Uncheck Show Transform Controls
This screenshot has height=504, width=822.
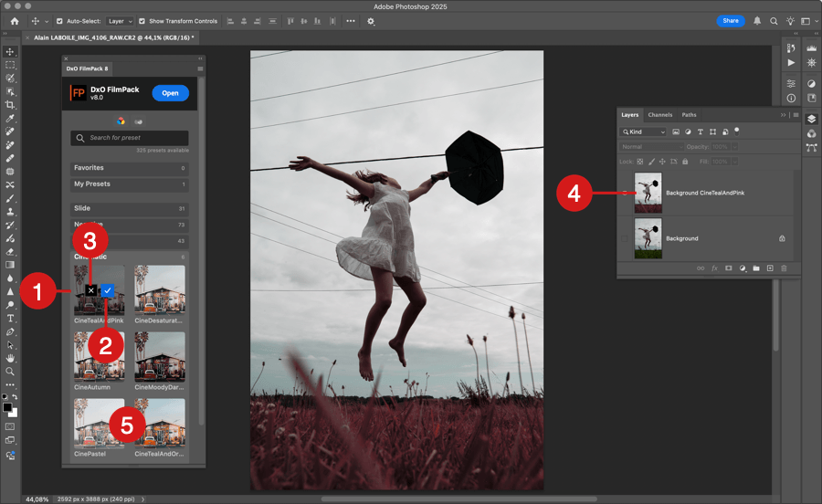[x=142, y=21]
